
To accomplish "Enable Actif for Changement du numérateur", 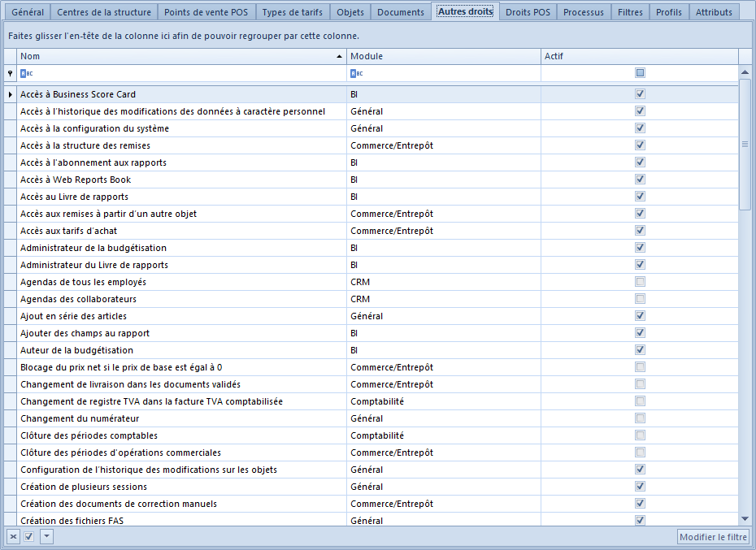I will pyautogui.click(x=640, y=418).
